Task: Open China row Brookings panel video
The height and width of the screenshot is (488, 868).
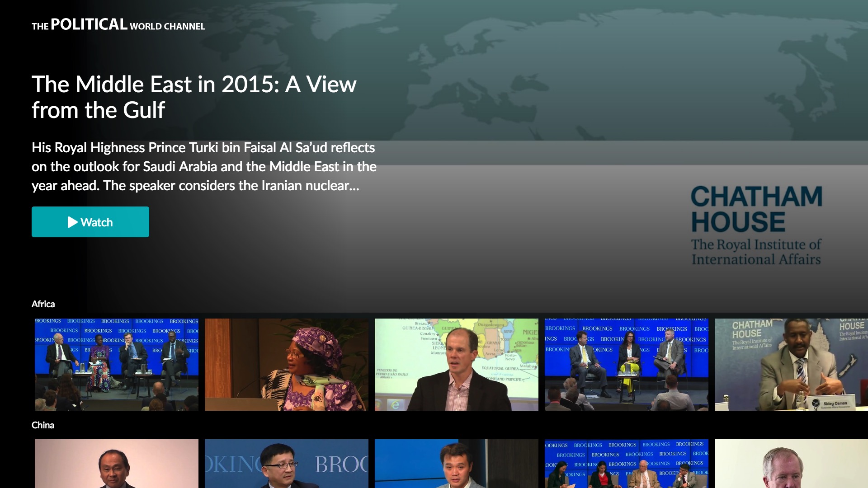Action: pos(627,464)
